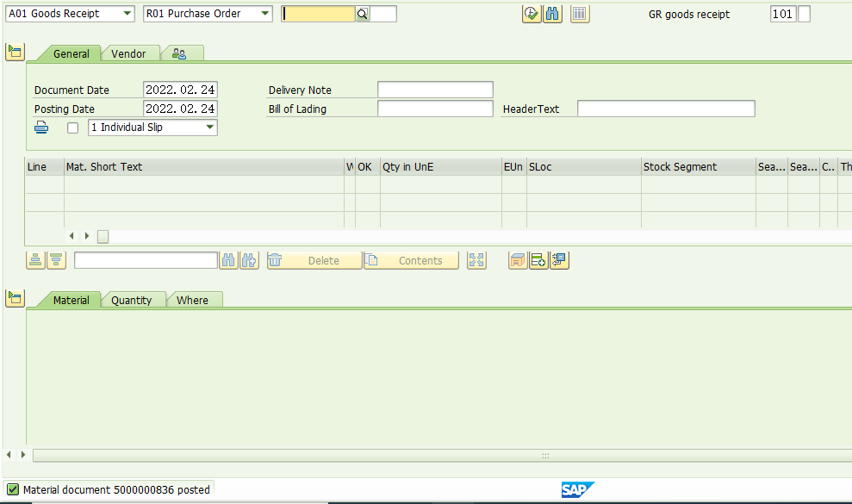Click the item table's right scroll arrow
Image resolution: width=852 pixels, height=504 pixels.
click(87, 236)
